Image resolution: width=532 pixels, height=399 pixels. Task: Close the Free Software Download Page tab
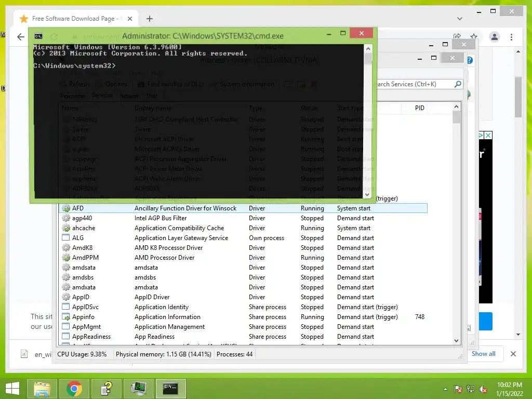click(129, 19)
